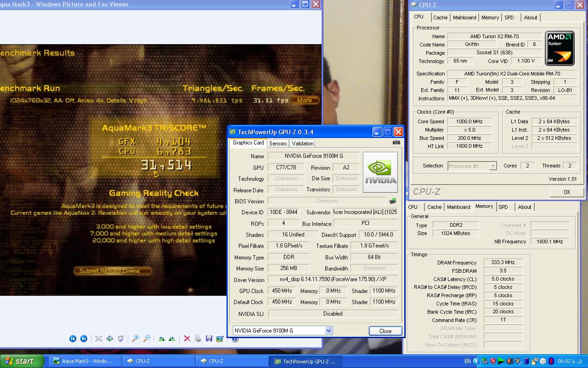Click the green arrow tray icon
Screen dimensions: 588x368
click(x=501, y=361)
